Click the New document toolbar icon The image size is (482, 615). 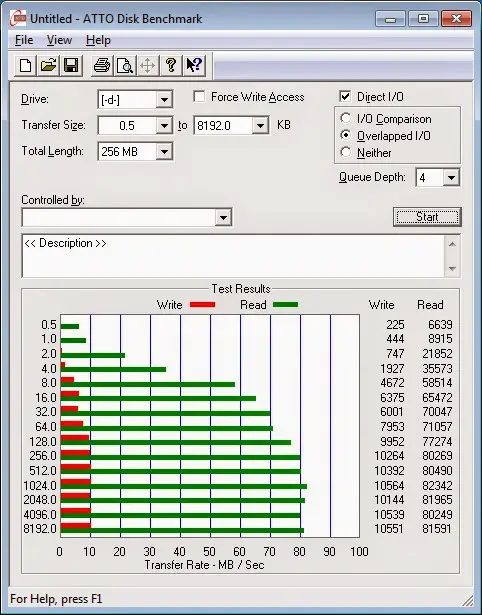tap(25, 66)
